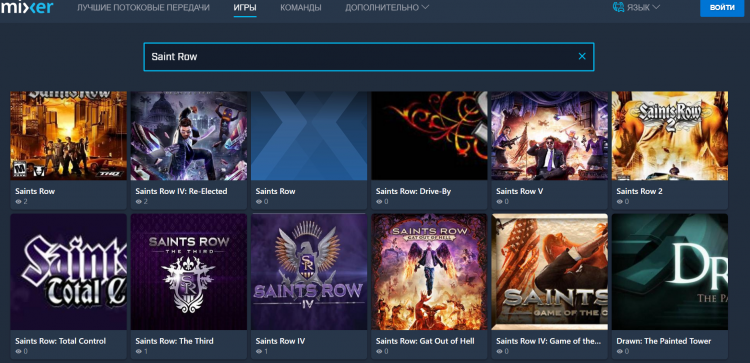The height and width of the screenshot is (363, 750).
Task: Select Saints Row: Gat Out of Hell cover
Action: click(x=430, y=272)
